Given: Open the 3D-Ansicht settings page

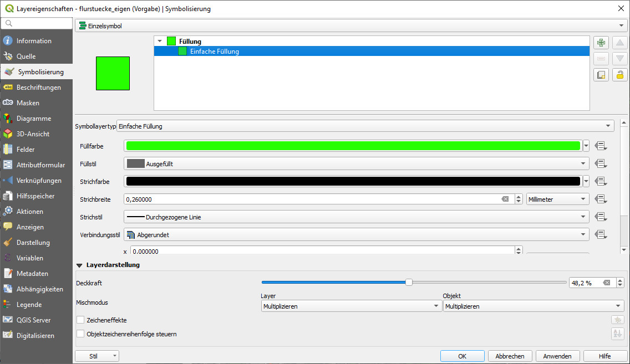Looking at the screenshot, I should pos(33,134).
